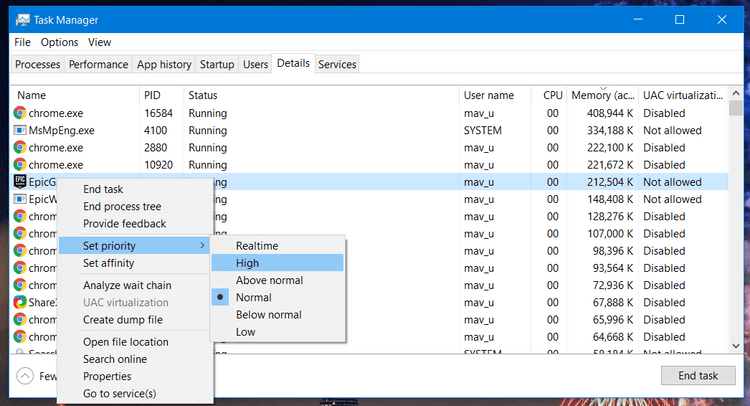Click the circular Fewer details arrow icon
Image resolution: width=750 pixels, height=406 pixels.
[27, 375]
